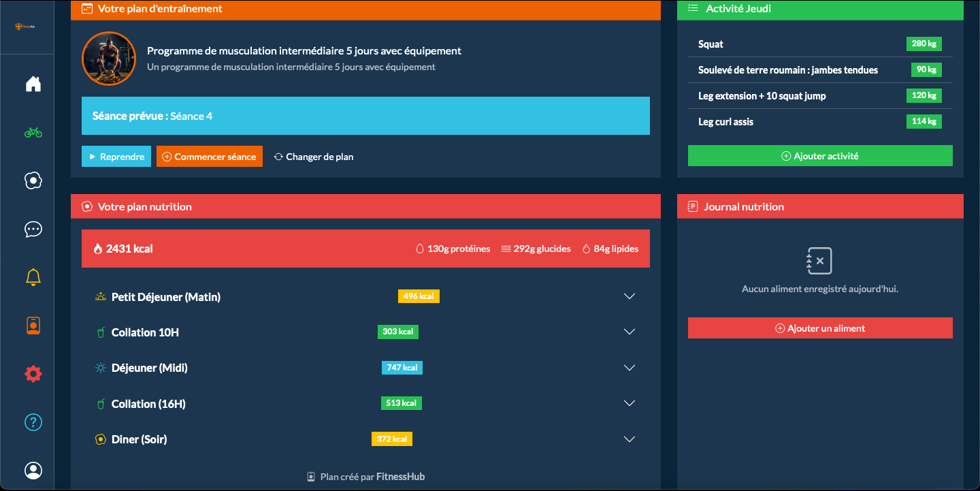Open the coach profile sidebar icon
This screenshot has width=980, height=491.
tap(33, 180)
